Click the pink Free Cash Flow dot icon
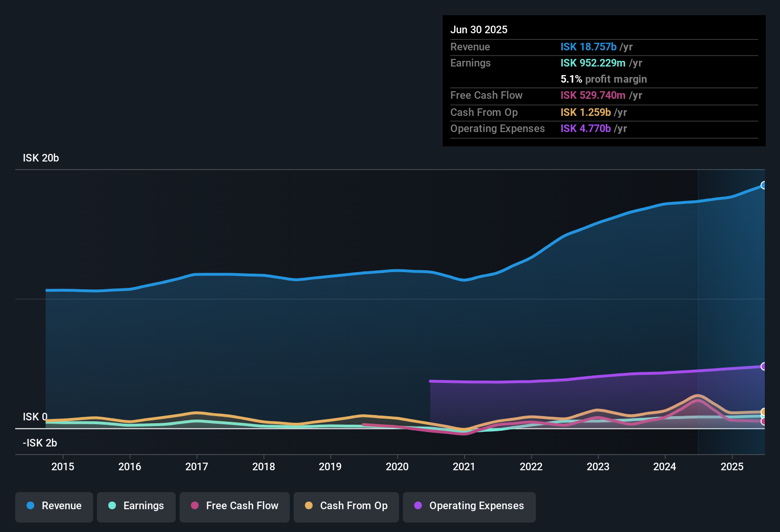The height and width of the screenshot is (532, 780). pos(194,506)
